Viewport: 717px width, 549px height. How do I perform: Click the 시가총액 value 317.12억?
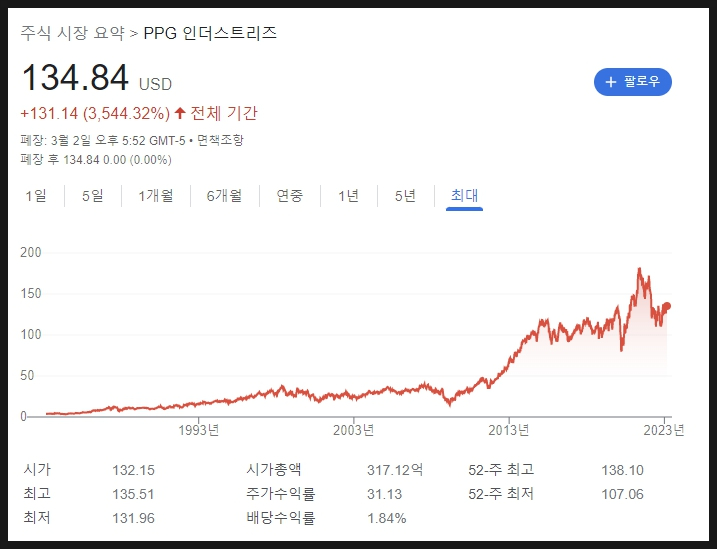395,469
